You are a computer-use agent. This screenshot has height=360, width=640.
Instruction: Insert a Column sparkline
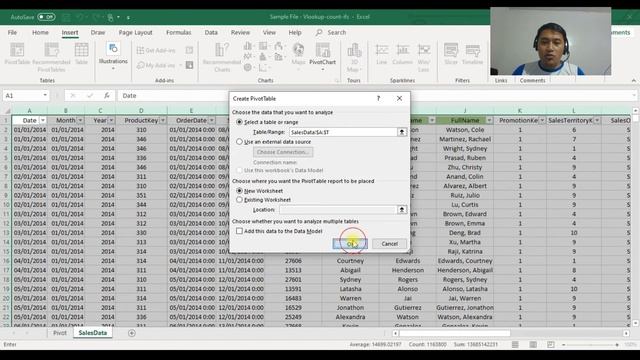(x=402, y=54)
